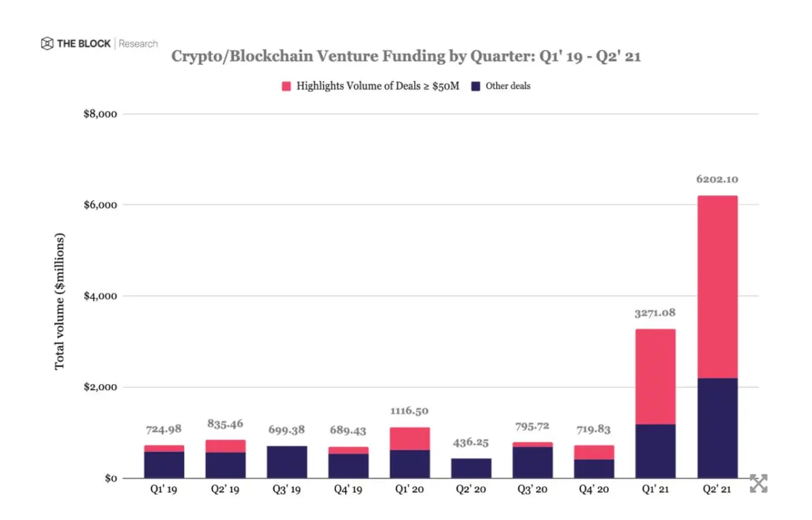Click the expand fullscreen arrows icon

click(x=759, y=483)
